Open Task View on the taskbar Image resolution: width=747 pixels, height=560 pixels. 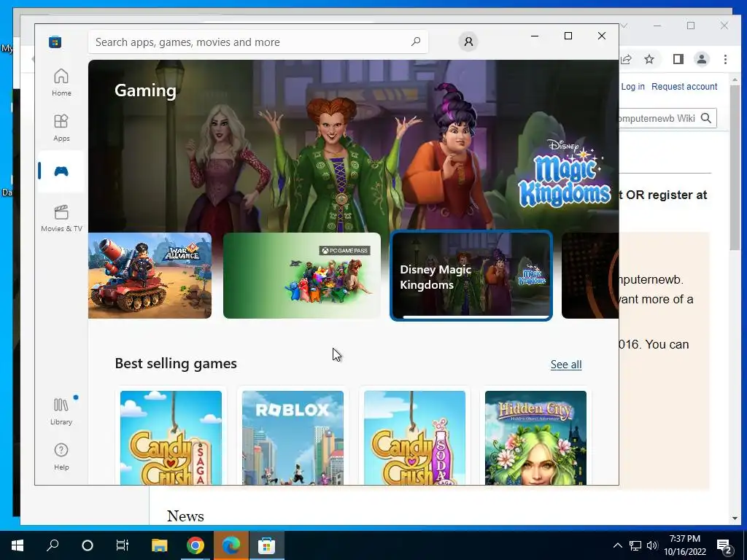pos(123,545)
